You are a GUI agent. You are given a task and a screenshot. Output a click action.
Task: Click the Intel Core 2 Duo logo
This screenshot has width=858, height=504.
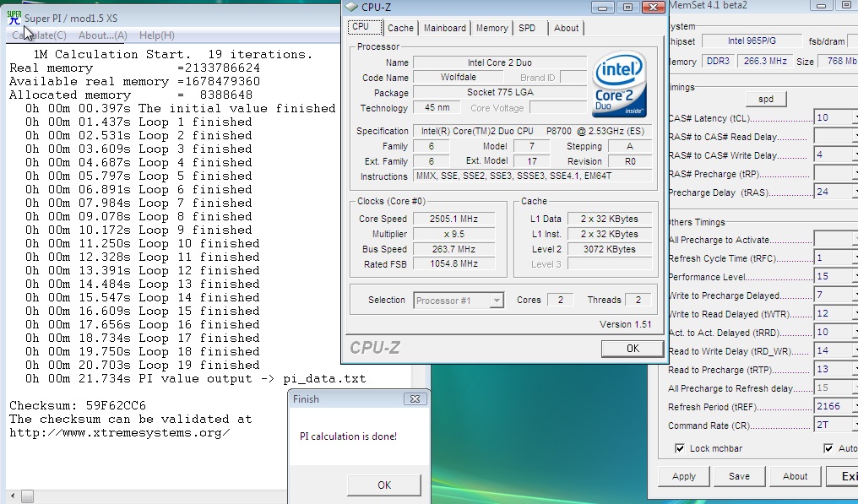(619, 84)
